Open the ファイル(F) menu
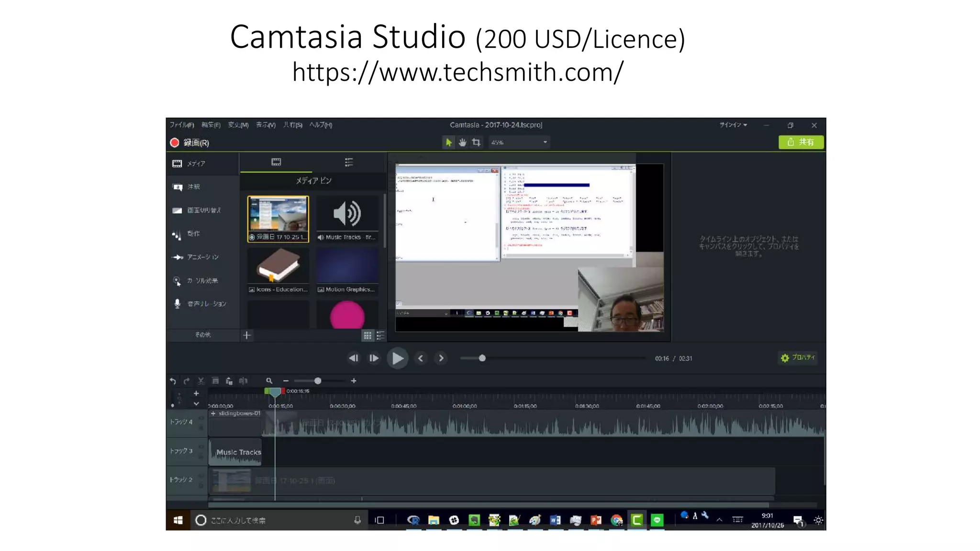The image size is (980, 551). click(182, 125)
